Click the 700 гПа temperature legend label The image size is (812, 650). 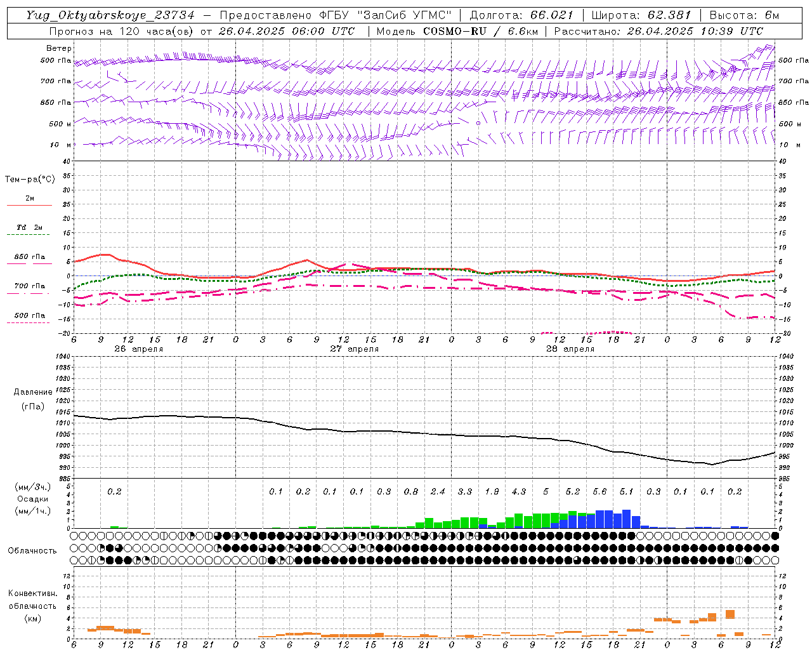click(x=30, y=286)
